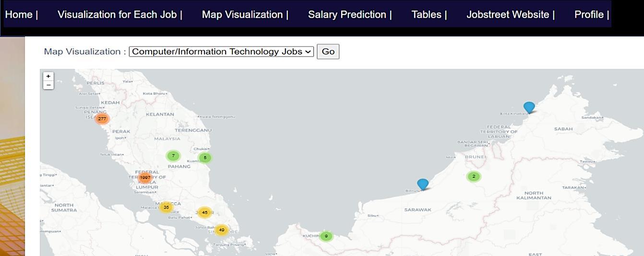
Task: Open the green cluster labeled 9 in Kuching
Action: pyautogui.click(x=326, y=236)
